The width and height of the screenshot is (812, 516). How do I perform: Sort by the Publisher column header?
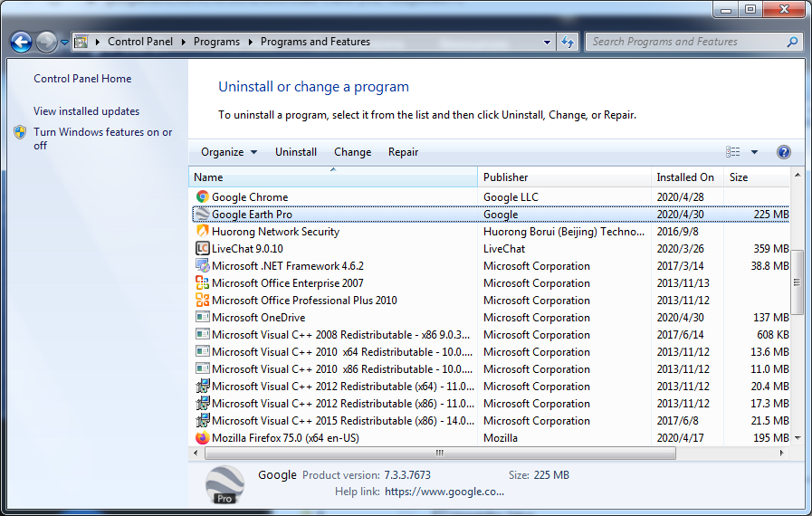coord(565,177)
